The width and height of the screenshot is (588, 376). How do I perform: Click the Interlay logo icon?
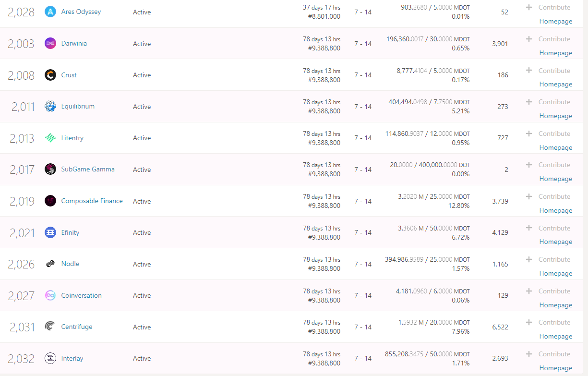[x=50, y=358]
